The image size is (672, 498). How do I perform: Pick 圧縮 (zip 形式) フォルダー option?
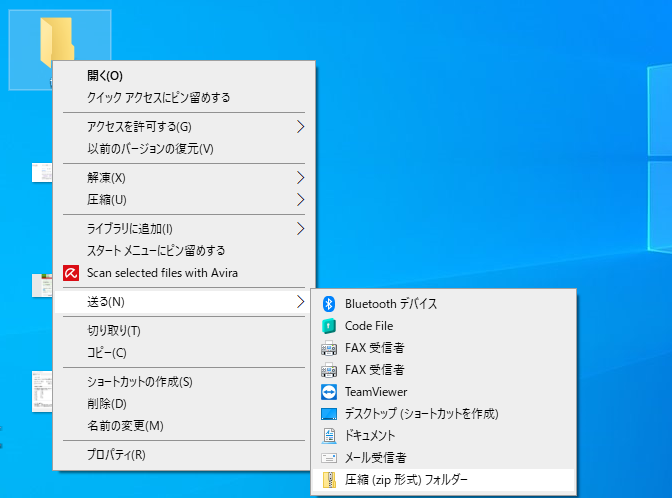[x=406, y=480]
